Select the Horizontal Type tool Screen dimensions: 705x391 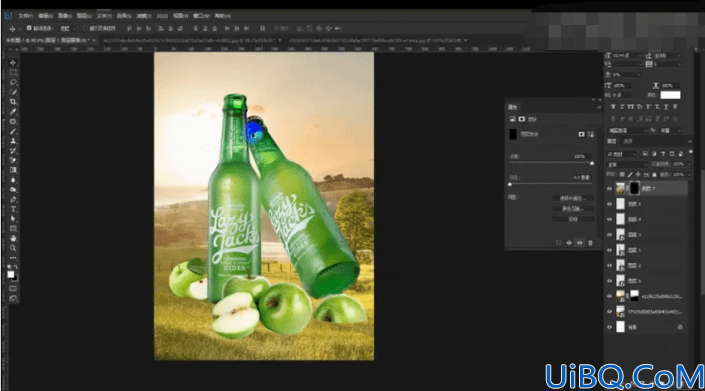point(13,209)
